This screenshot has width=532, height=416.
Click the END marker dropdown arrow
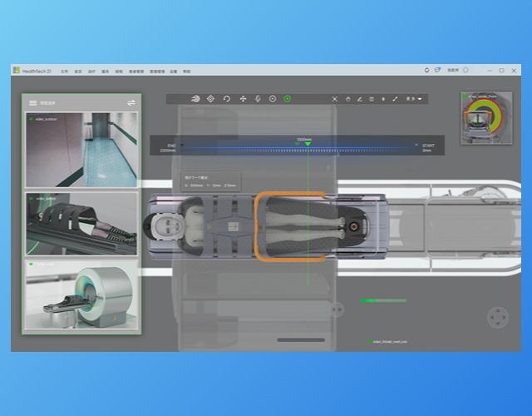tap(182, 146)
